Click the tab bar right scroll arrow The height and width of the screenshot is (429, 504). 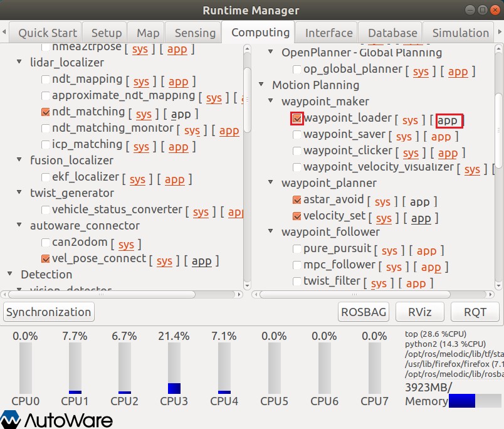pos(500,32)
